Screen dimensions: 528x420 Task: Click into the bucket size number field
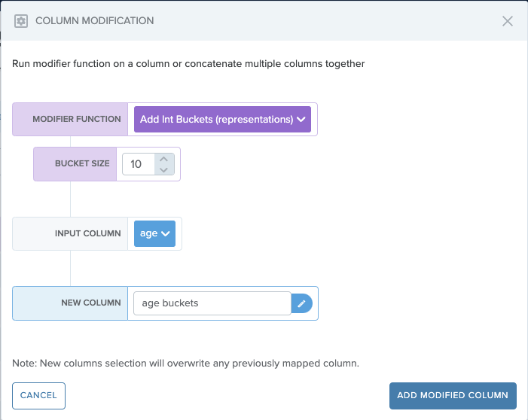click(x=138, y=164)
